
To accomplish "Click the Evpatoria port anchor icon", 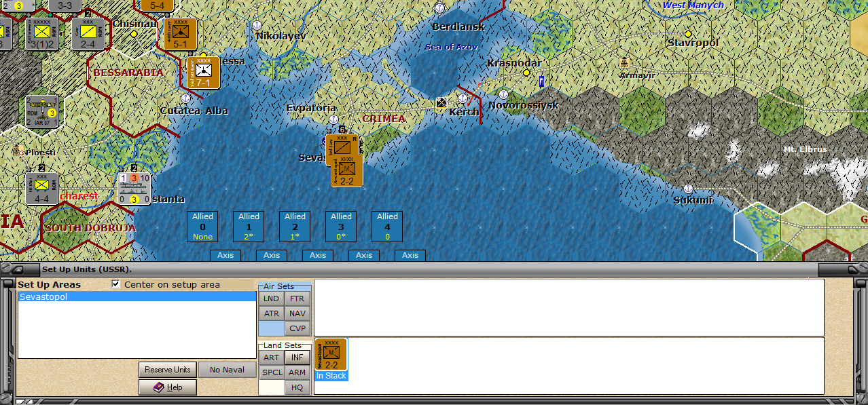I will [333, 119].
